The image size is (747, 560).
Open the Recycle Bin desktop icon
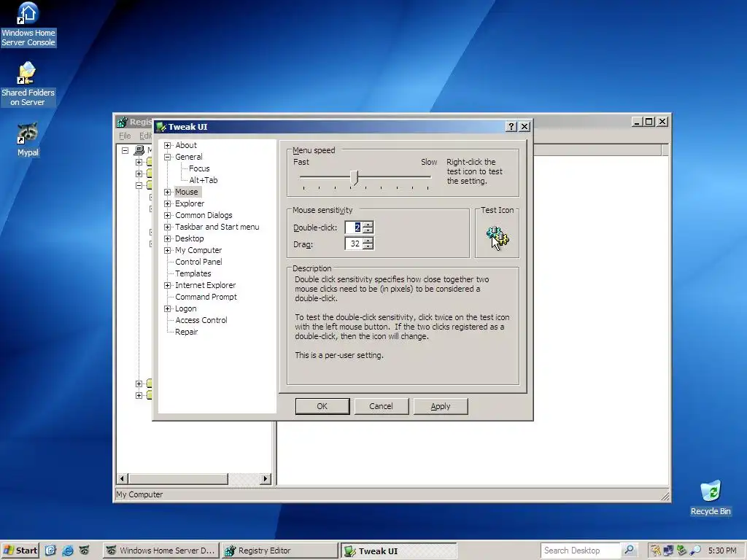point(711,498)
